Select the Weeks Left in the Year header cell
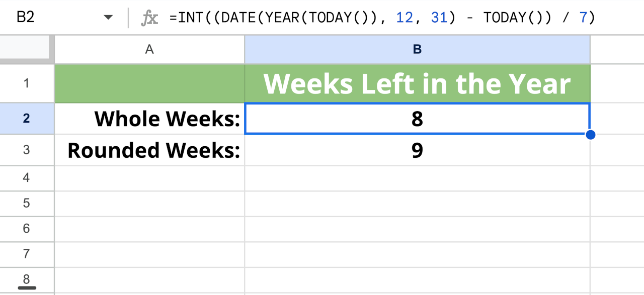The width and height of the screenshot is (644, 295). [x=417, y=83]
